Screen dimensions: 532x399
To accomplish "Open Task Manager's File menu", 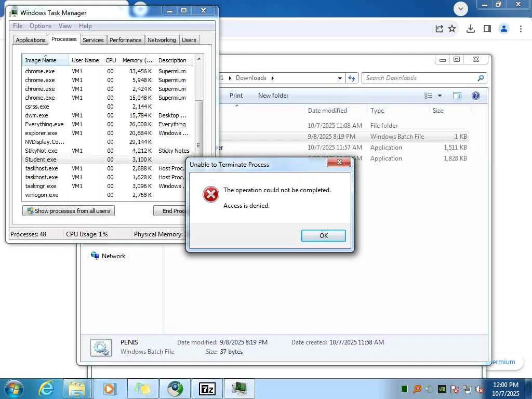I will point(18,26).
